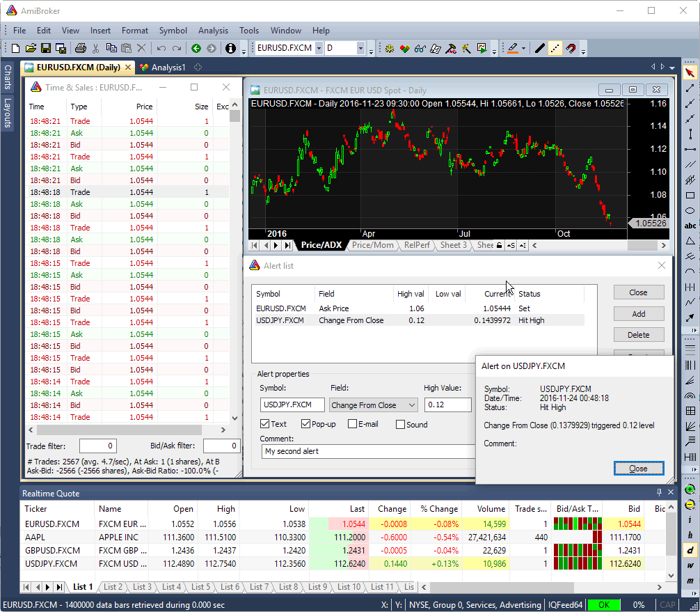Select the Magnet snap tool

point(571,48)
